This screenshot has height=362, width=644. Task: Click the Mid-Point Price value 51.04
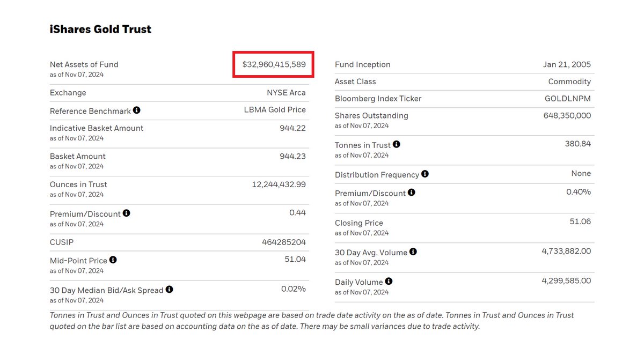click(x=295, y=259)
